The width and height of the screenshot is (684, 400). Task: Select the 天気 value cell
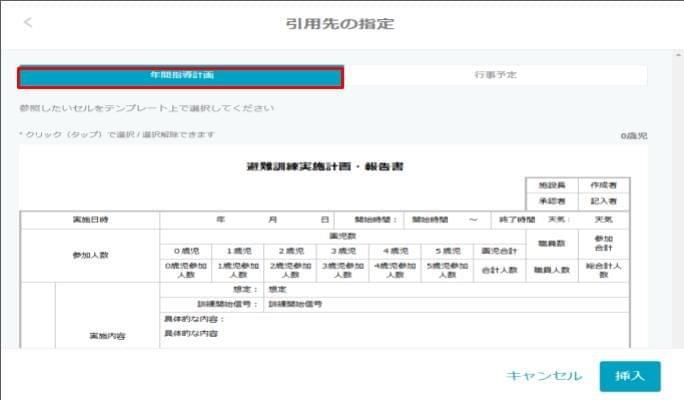coord(604,219)
